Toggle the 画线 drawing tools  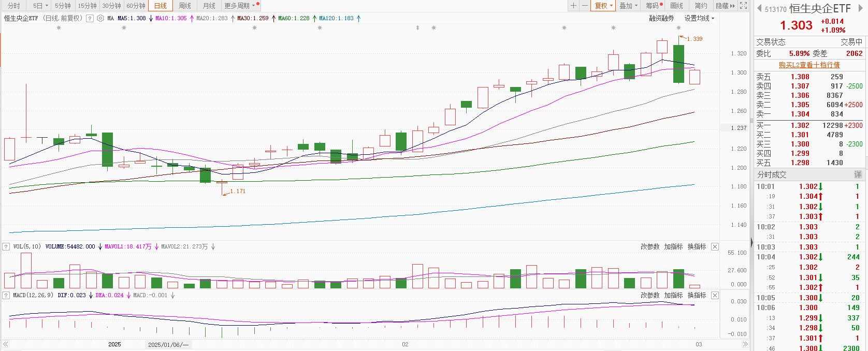pos(676,6)
